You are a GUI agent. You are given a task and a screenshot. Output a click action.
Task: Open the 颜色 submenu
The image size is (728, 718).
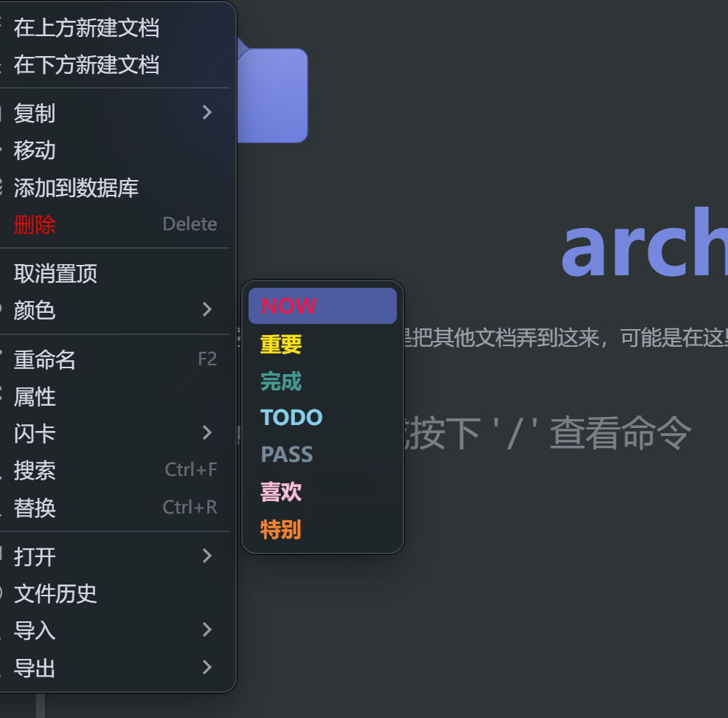click(x=111, y=310)
